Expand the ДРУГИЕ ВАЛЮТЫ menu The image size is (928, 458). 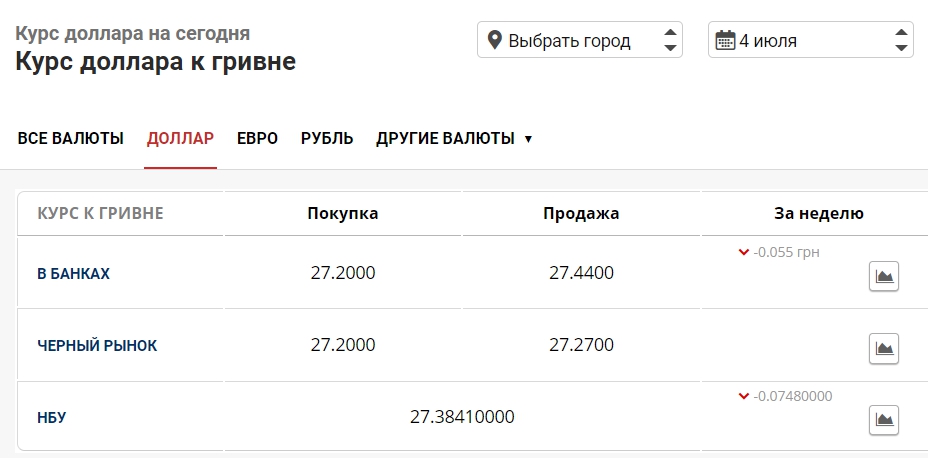pyautogui.click(x=454, y=138)
